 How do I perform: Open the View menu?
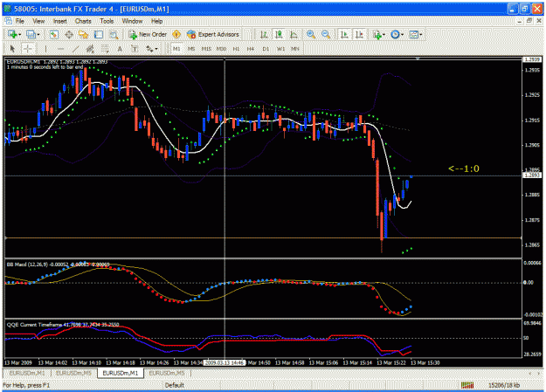38,21
